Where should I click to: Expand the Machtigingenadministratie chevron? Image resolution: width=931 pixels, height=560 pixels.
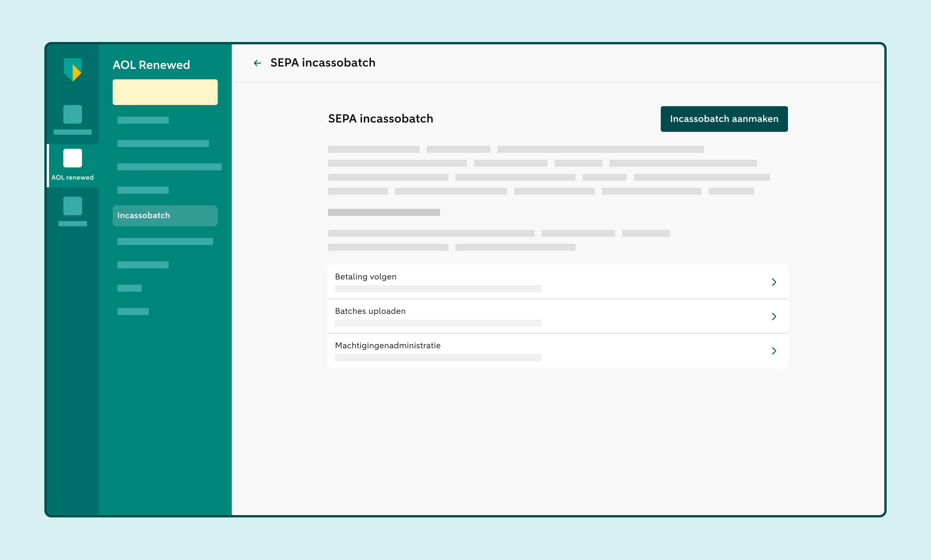pos(774,351)
